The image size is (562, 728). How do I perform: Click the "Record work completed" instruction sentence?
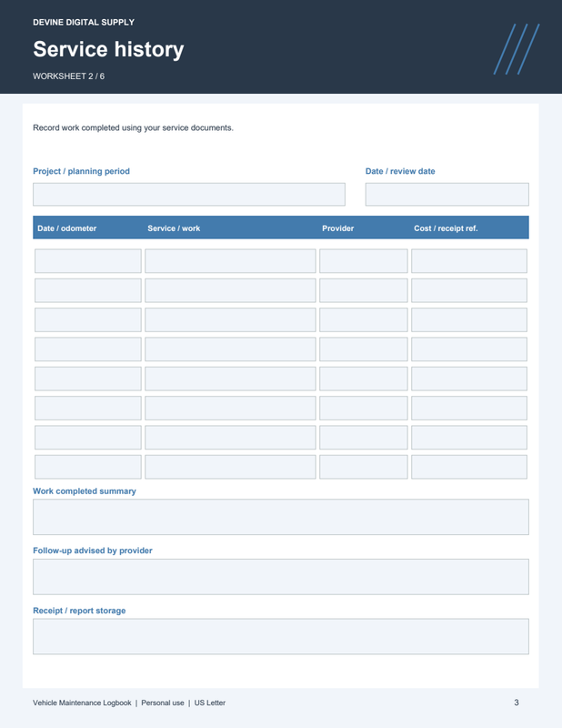click(133, 127)
